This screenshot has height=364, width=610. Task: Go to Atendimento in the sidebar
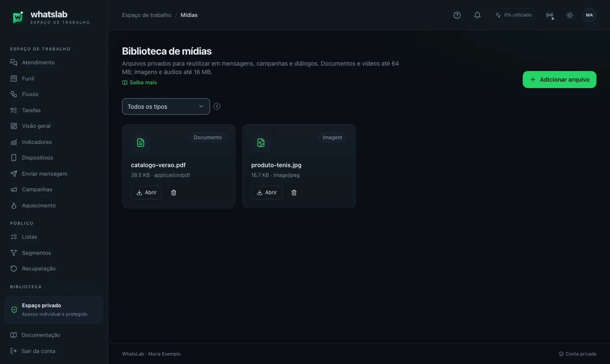pyautogui.click(x=54, y=63)
